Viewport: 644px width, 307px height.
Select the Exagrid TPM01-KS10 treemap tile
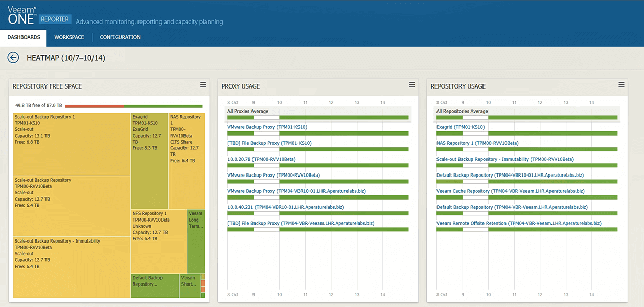click(x=150, y=161)
